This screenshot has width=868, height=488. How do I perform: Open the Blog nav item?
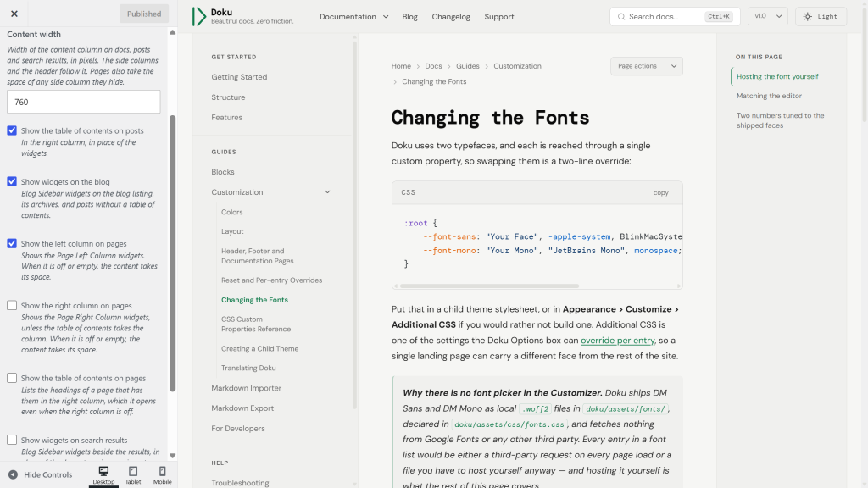pyautogui.click(x=409, y=17)
